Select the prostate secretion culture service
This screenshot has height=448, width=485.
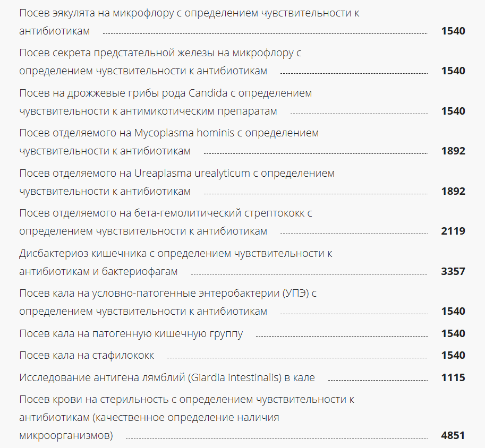click(160, 53)
